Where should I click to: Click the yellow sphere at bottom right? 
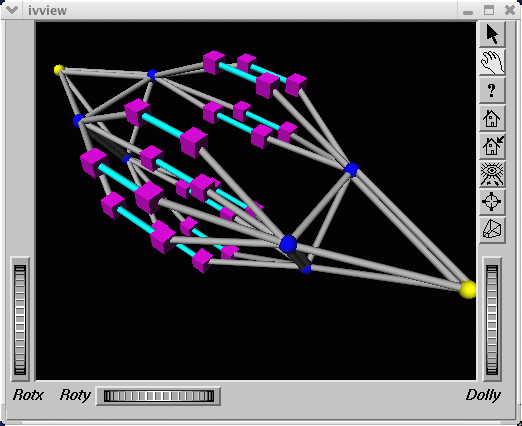point(468,289)
